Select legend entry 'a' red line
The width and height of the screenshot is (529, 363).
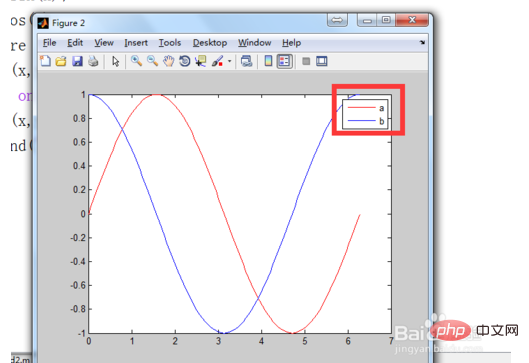click(x=361, y=108)
